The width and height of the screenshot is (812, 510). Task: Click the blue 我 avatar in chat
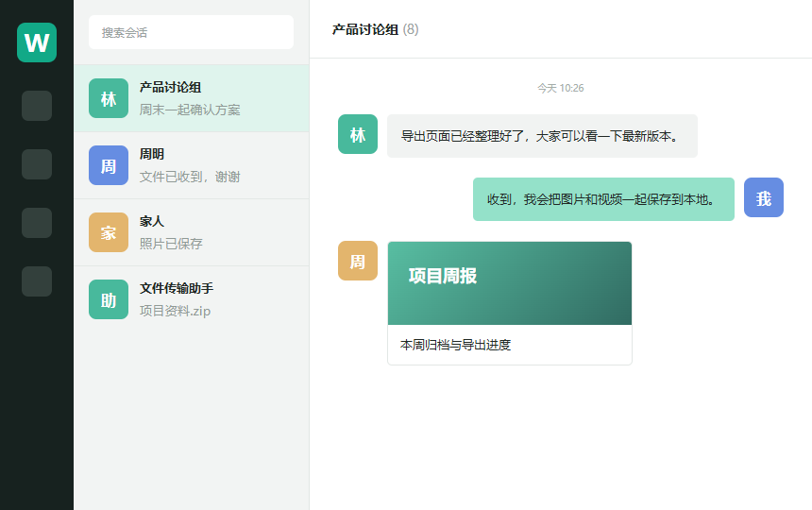point(764,197)
